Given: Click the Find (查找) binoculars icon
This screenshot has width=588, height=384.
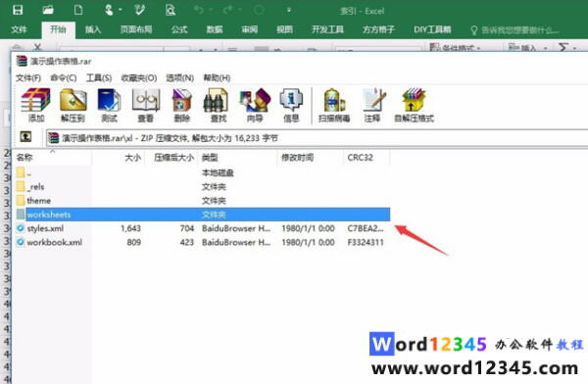Looking at the screenshot, I should point(218,105).
